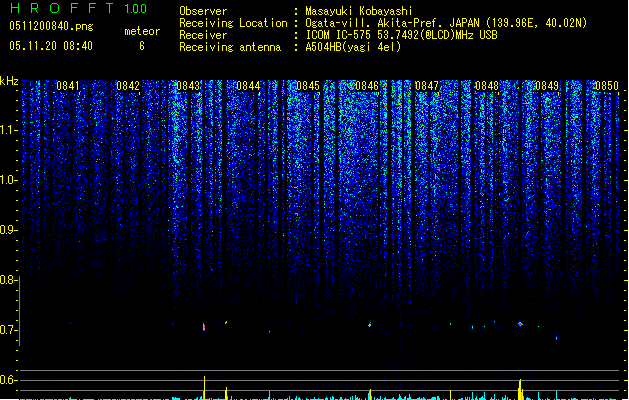Click the 1.1 kHz axis label
Image resolution: width=629 pixels, height=400 pixels.
pyautogui.click(x=8, y=130)
